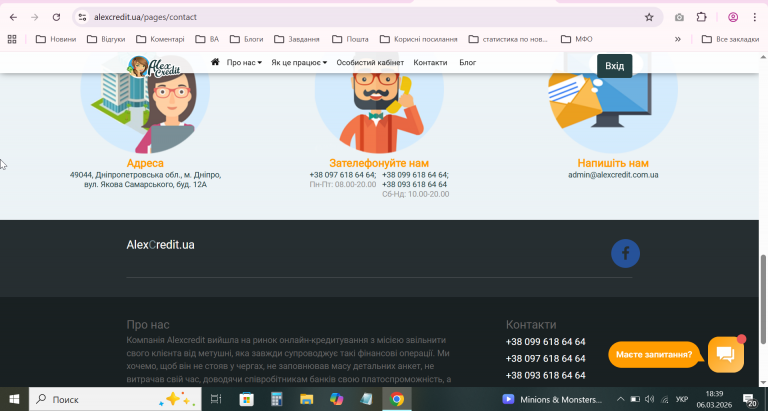Click the Вхід login button
The width and height of the screenshot is (768, 411).
pos(614,66)
